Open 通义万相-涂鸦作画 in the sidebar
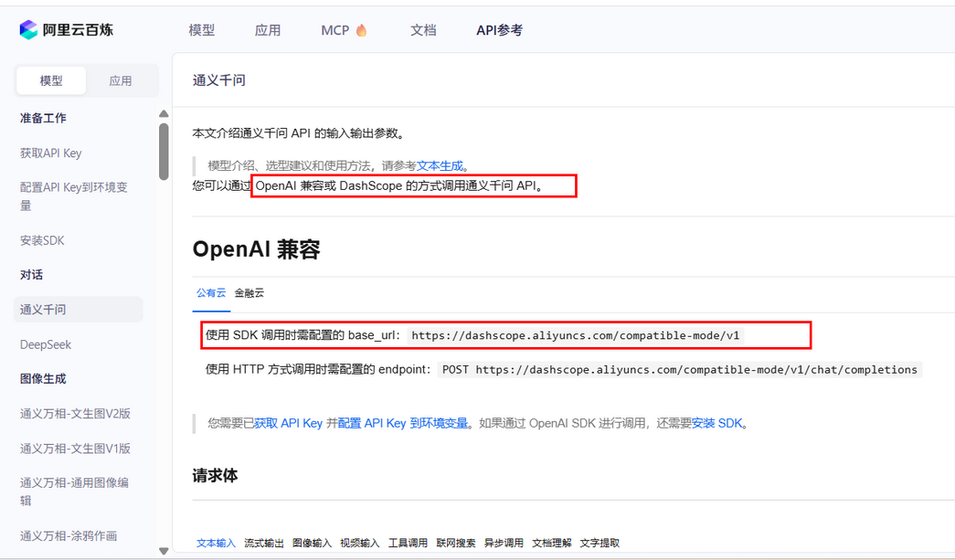Image resolution: width=955 pixels, height=560 pixels. (69, 536)
